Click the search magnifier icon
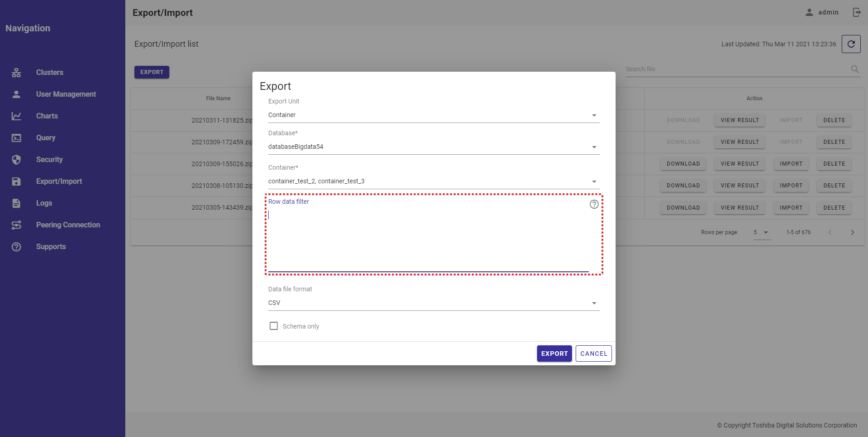 (855, 69)
